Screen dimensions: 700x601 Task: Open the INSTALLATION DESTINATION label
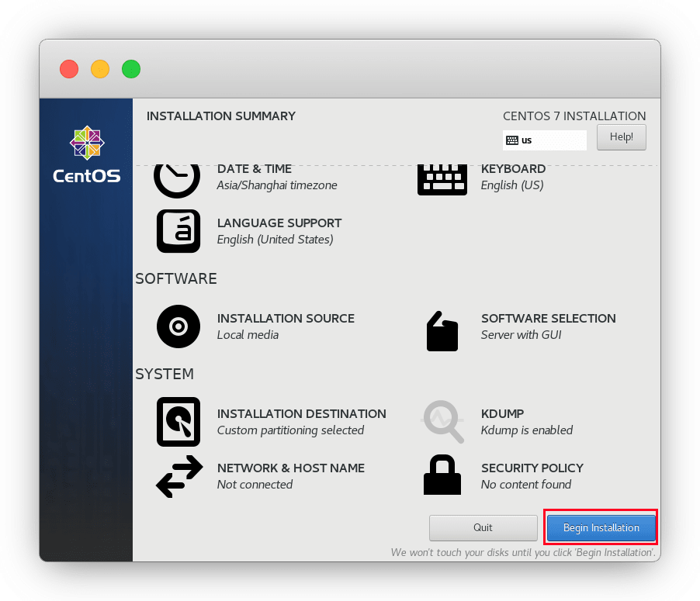(301, 414)
